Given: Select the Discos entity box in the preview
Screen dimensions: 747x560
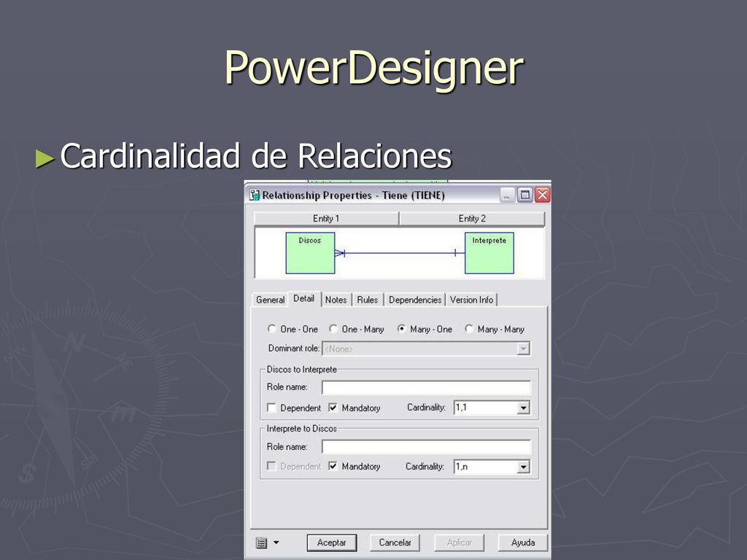Looking at the screenshot, I should (x=310, y=253).
